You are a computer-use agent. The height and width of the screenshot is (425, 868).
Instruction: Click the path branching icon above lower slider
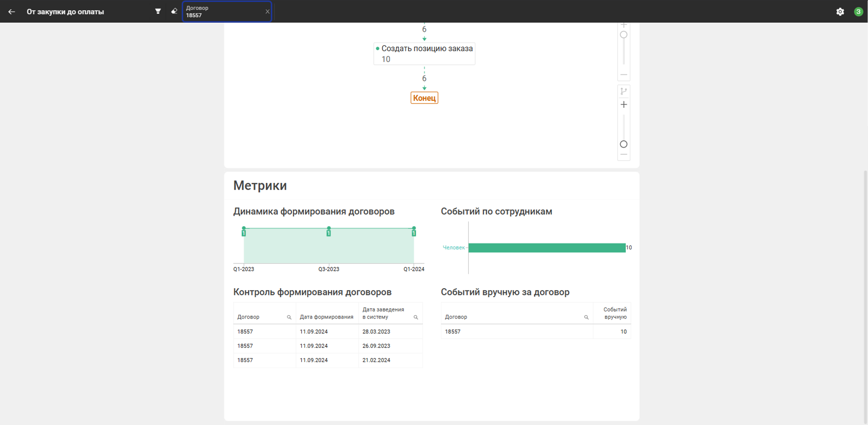624,91
